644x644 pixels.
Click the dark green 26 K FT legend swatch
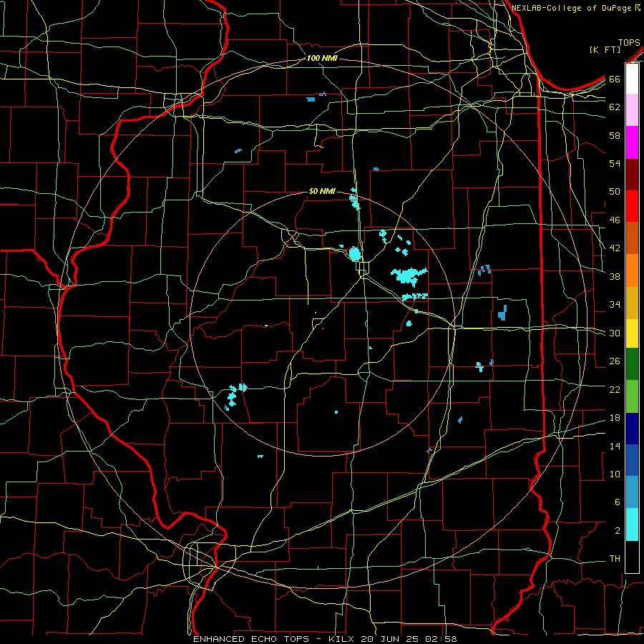[632, 364]
